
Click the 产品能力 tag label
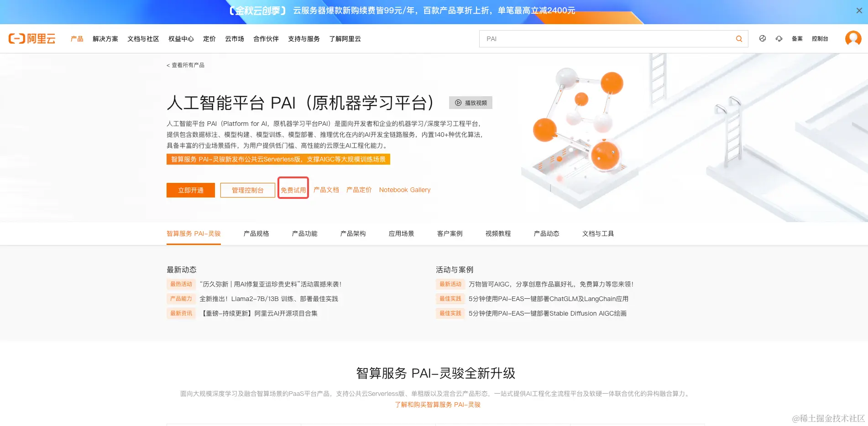click(181, 299)
